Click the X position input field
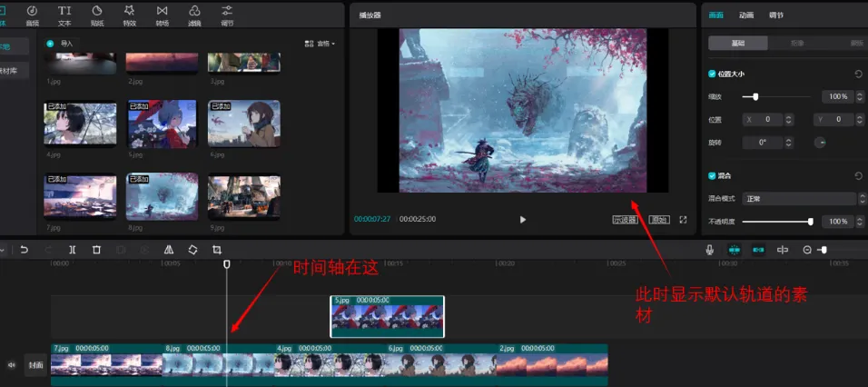The height and width of the screenshot is (387, 868). click(x=763, y=120)
